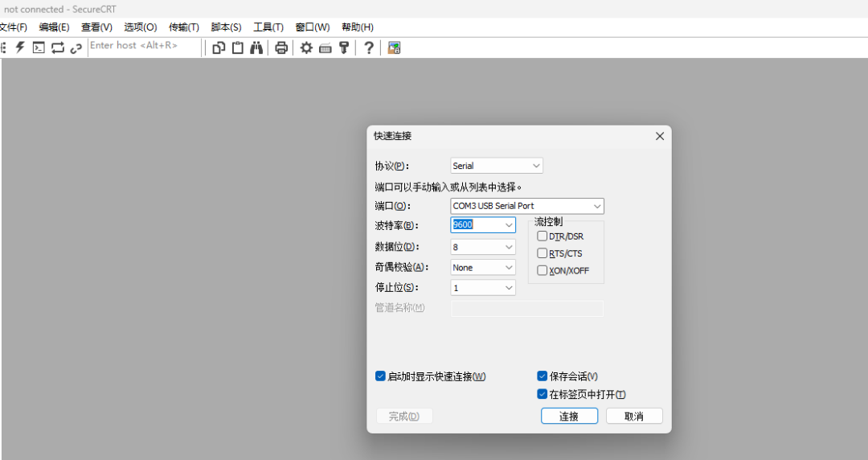Image resolution: width=868 pixels, height=460 pixels.
Task: Open the 查看(V) menu
Action: 97,27
